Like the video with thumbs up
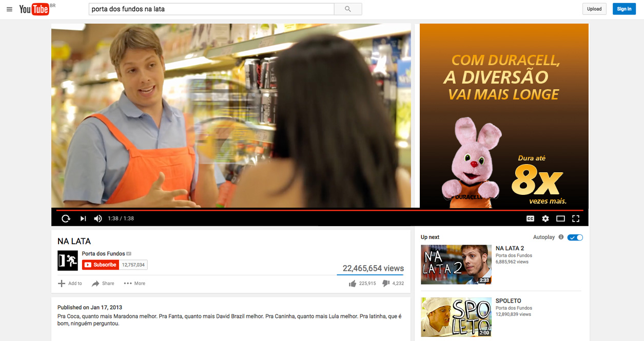This screenshot has height=341, width=644. pyautogui.click(x=352, y=284)
